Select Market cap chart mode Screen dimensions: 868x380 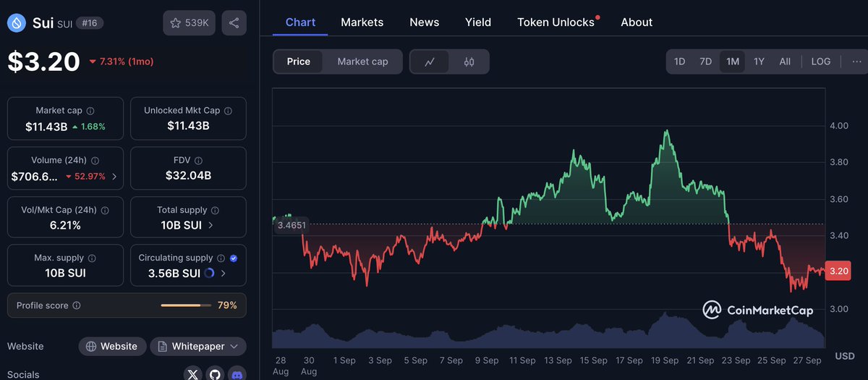point(362,62)
